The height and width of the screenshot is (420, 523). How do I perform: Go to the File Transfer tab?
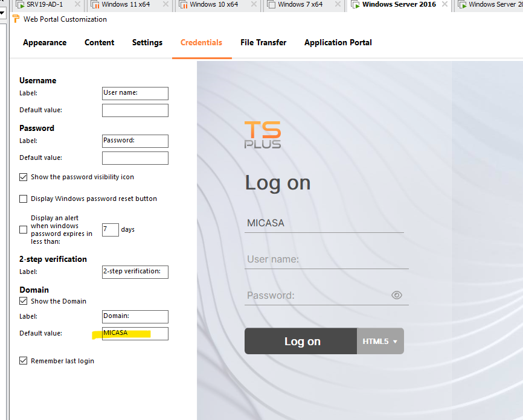263,43
